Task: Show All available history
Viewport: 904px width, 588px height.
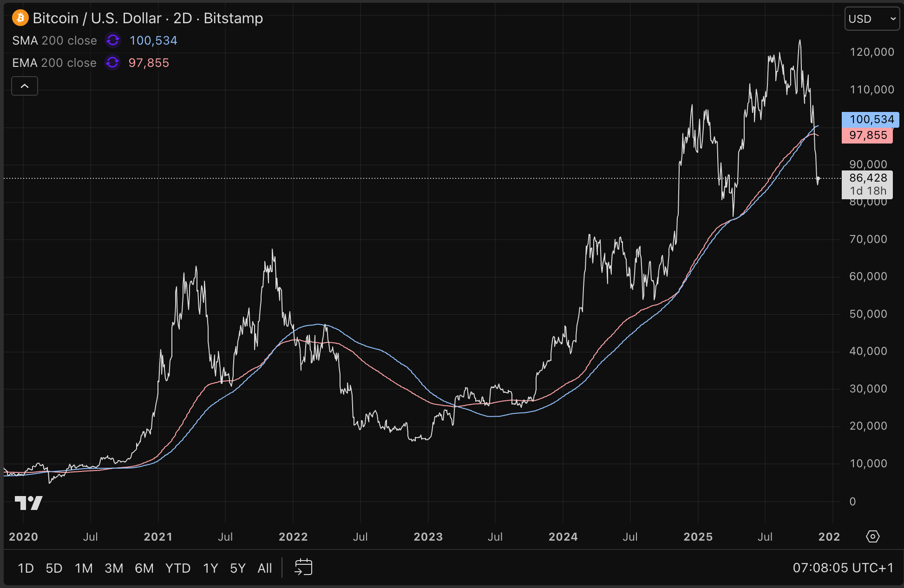Action: click(x=265, y=568)
